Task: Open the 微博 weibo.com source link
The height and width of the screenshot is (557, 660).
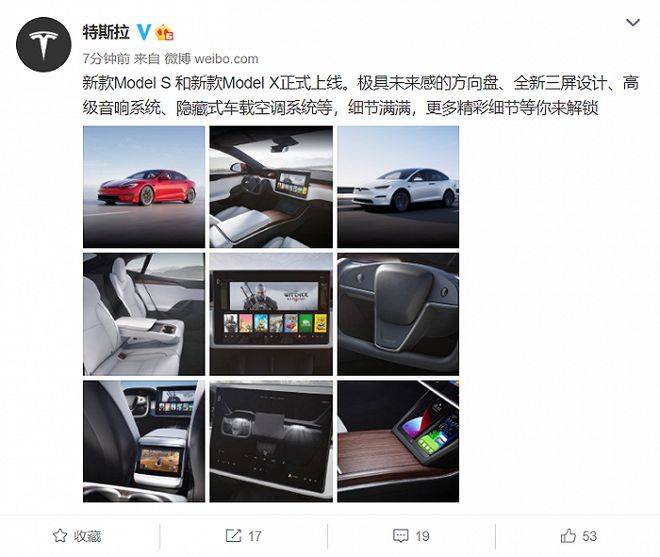Action: pyautogui.click(x=211, y=59)
